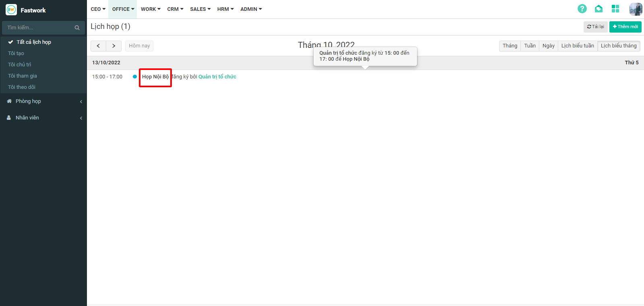
Task: Click the 'Thêm mới' button
Action: point(625,27)
